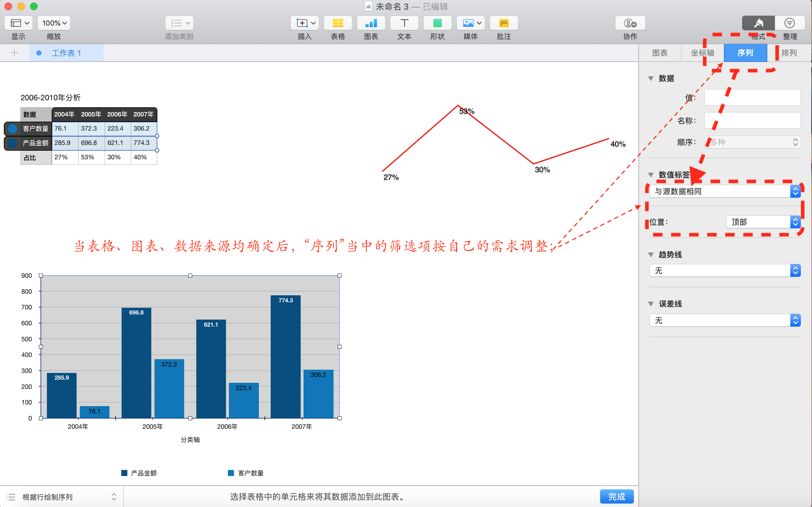Open the 误差线 无 dropdown
Viewport: 812px width, 507px height.
(725, 321)
